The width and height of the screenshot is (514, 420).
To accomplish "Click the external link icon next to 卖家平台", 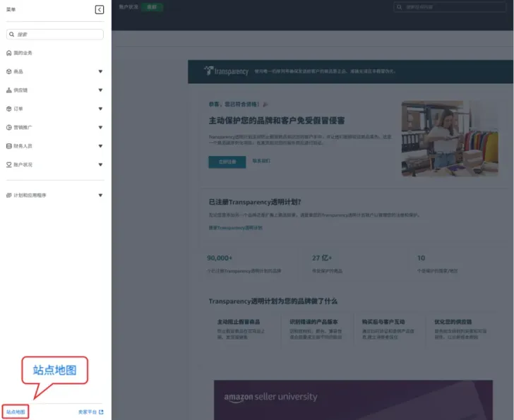I will (x=101, y=412).
